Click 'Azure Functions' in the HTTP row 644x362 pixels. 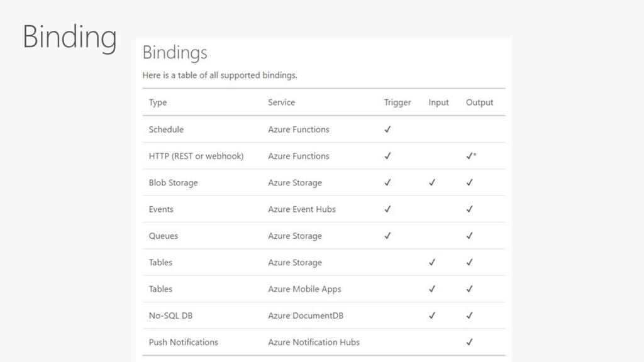click(299, 156)
